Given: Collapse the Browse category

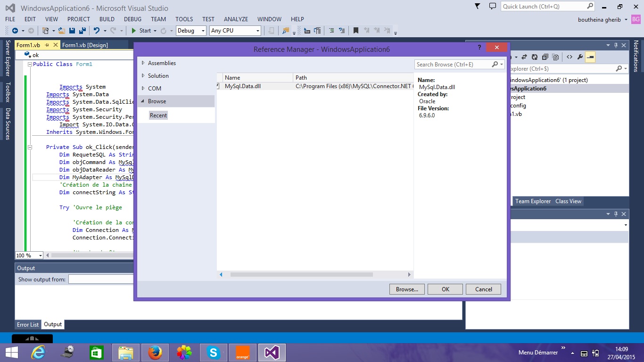Looking at the screenshot, I should coord(143,101).
